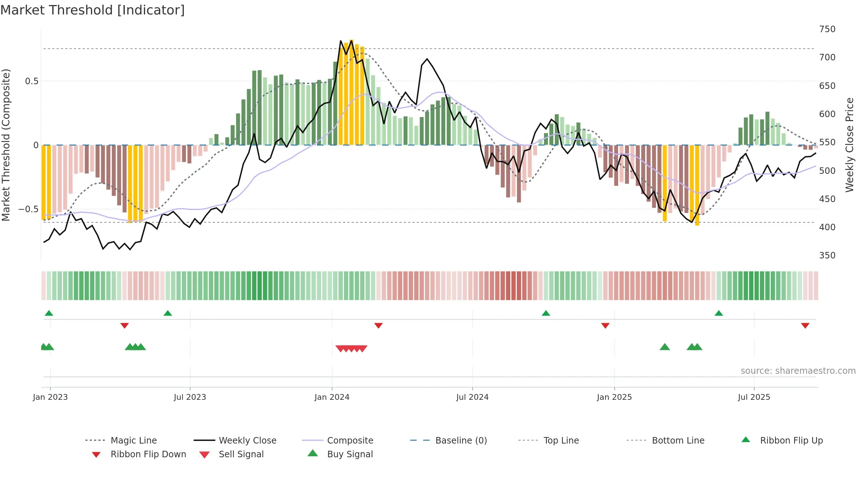Click the ribbon flip down marker after Jan 2024

tap(378, 326)
